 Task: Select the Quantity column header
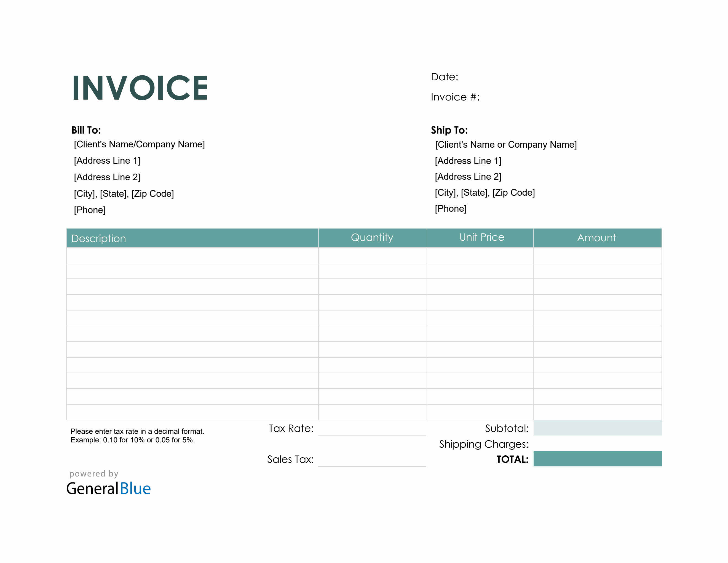372,238
